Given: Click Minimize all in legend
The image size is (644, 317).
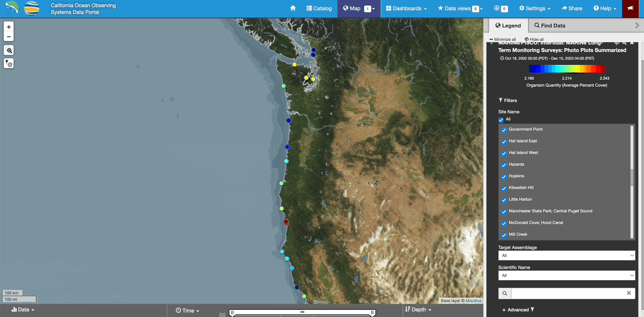Looking at the screenshot, I should pyautogui.click(x=503, y=39).
